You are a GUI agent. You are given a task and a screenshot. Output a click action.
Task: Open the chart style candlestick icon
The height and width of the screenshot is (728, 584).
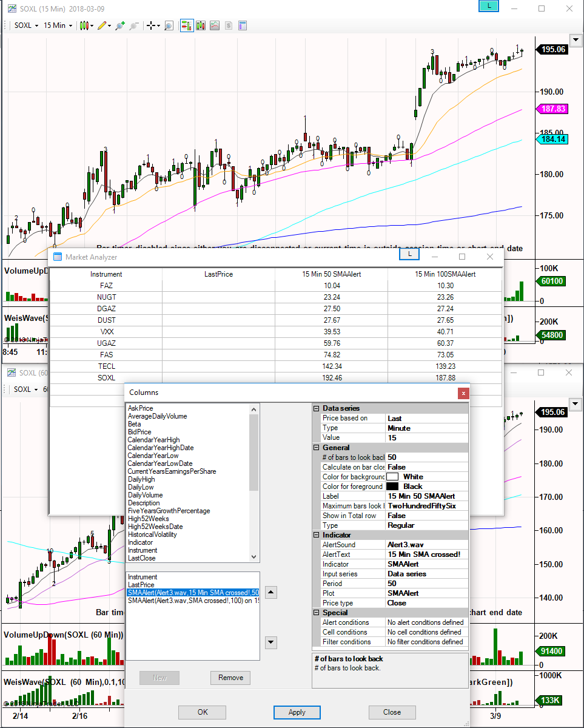(x=84, y=25)
